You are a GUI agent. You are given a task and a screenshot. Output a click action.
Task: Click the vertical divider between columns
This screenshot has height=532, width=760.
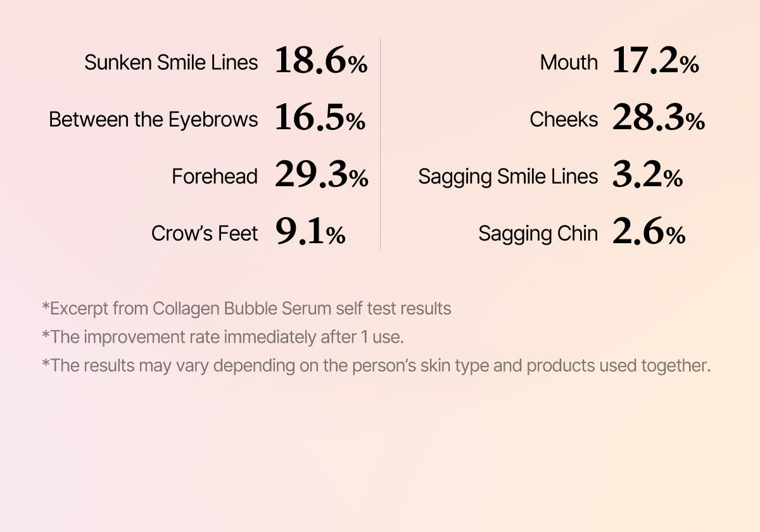pos(380,144)
